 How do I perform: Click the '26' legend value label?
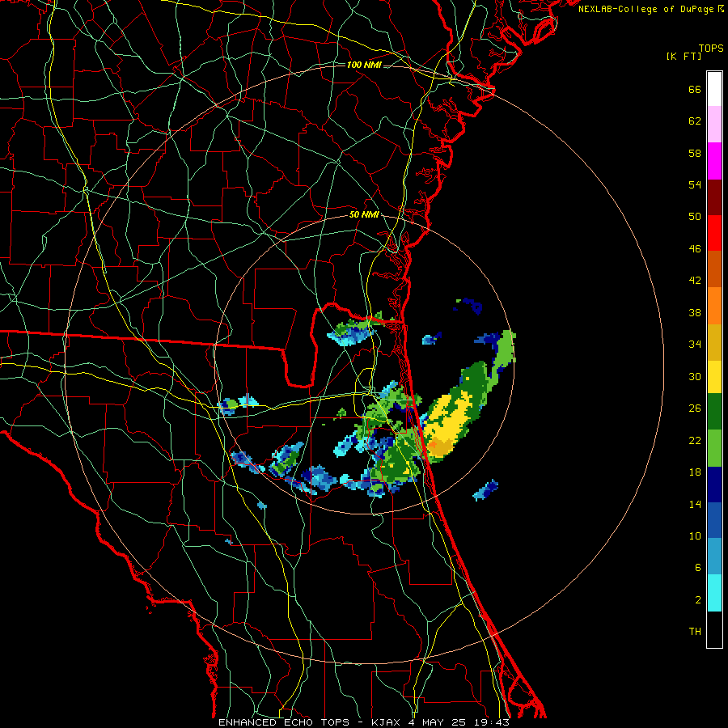click(695, 408)
